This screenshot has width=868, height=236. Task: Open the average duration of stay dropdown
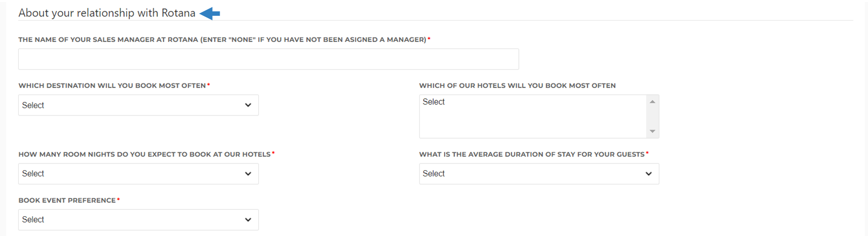pyautogui.click(x=539, y=174)
